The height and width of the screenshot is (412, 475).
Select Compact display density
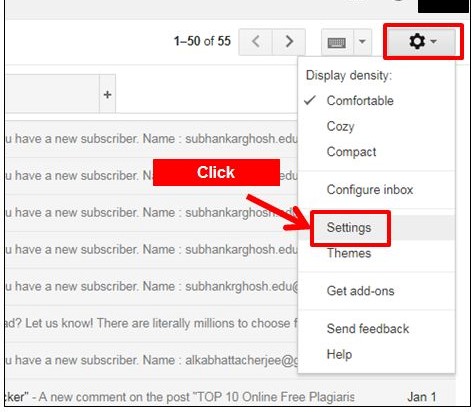click(x=351, y=152)
